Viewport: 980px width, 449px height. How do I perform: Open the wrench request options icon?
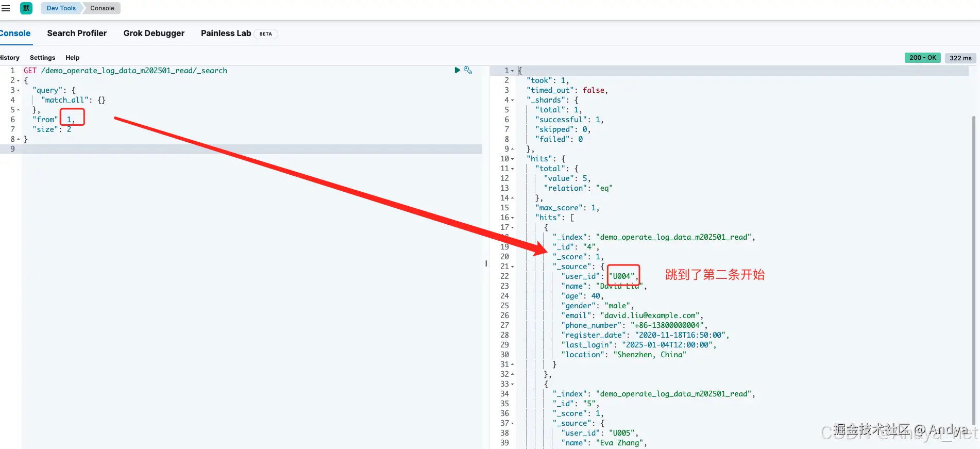468,70
